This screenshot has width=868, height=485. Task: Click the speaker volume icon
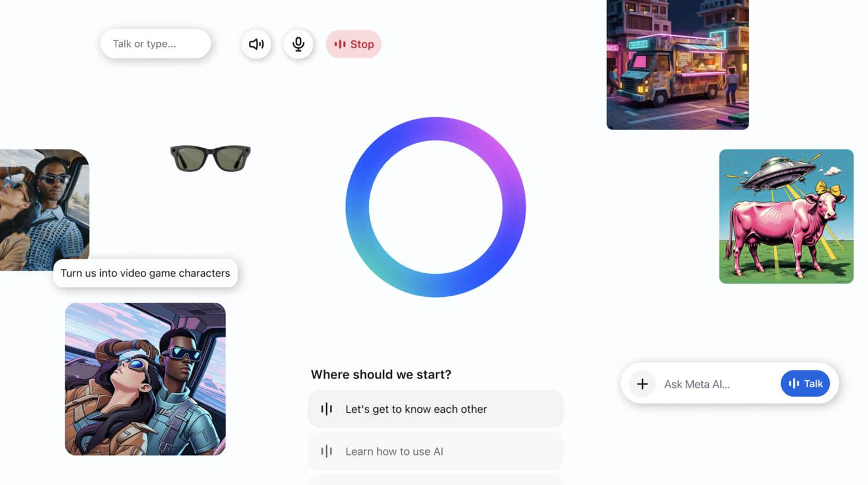pos(256,44)
